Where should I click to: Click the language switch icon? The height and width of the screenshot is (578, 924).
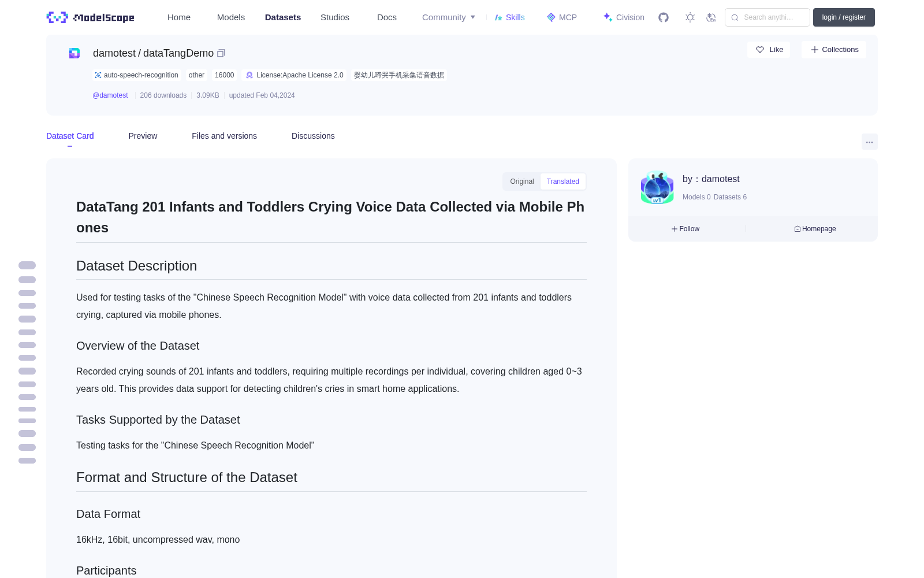711,17
